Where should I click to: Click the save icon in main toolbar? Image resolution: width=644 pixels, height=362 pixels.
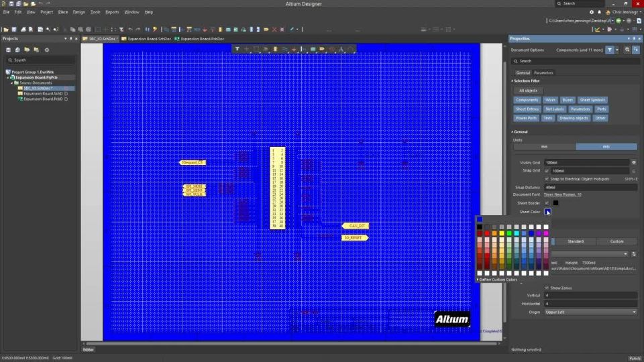coord(14,29)
